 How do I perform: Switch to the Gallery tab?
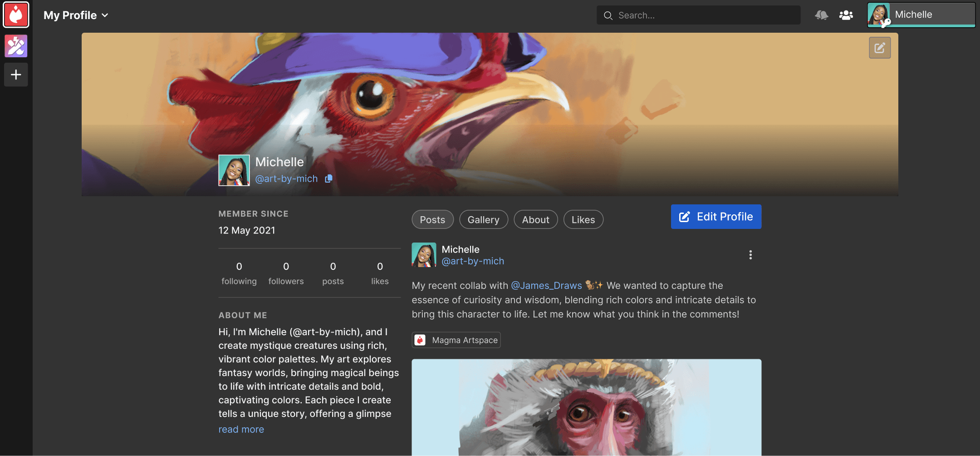tap(483, 220)
